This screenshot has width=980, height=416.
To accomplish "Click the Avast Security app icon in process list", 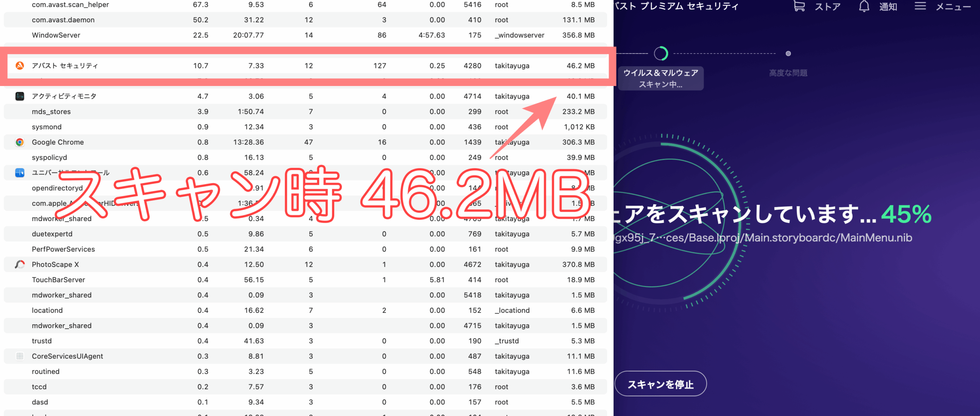I will (20, 65).
